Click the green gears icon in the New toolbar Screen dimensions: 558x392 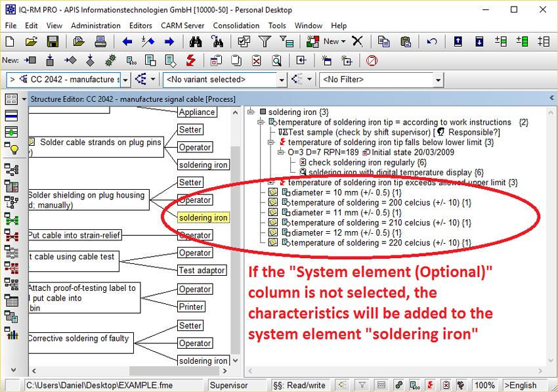(x=111, y=60)
